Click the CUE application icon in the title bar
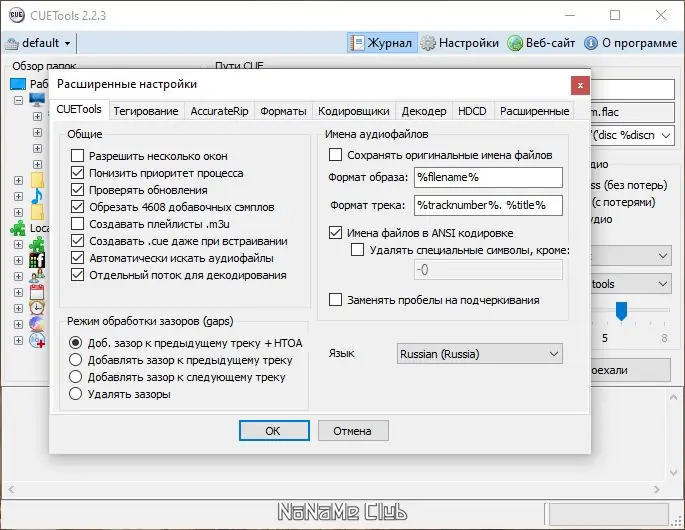 [17, 15]
